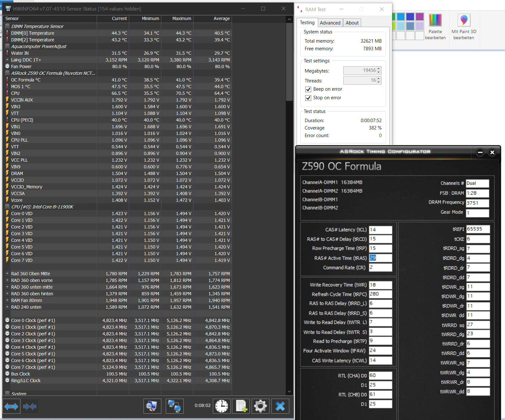The image size is (505, 420).
Task: Click the Core 7 Clock (perf #1) row
Action: [117, 367]
